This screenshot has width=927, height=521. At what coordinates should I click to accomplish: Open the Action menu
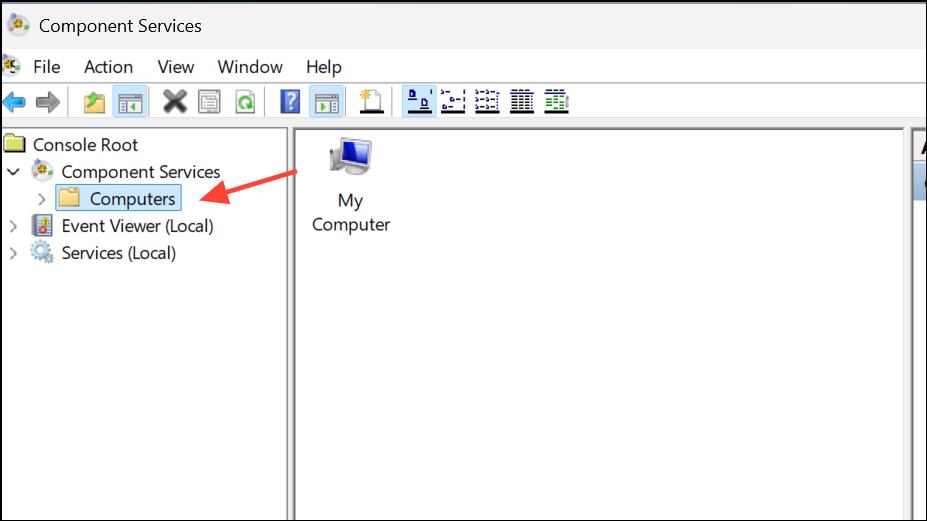[x=108, y=67]
